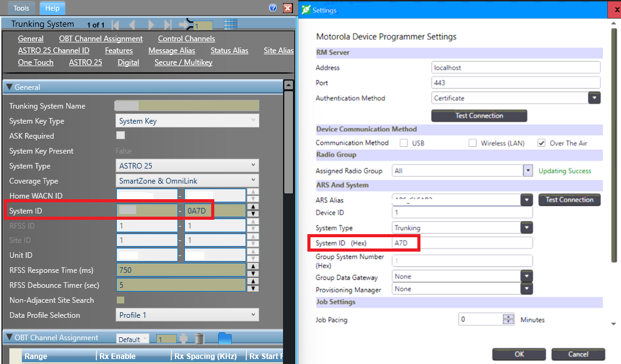The image size is (621, 364).
Task: Jump to the Features link
Action: click(x=119, y=51)
